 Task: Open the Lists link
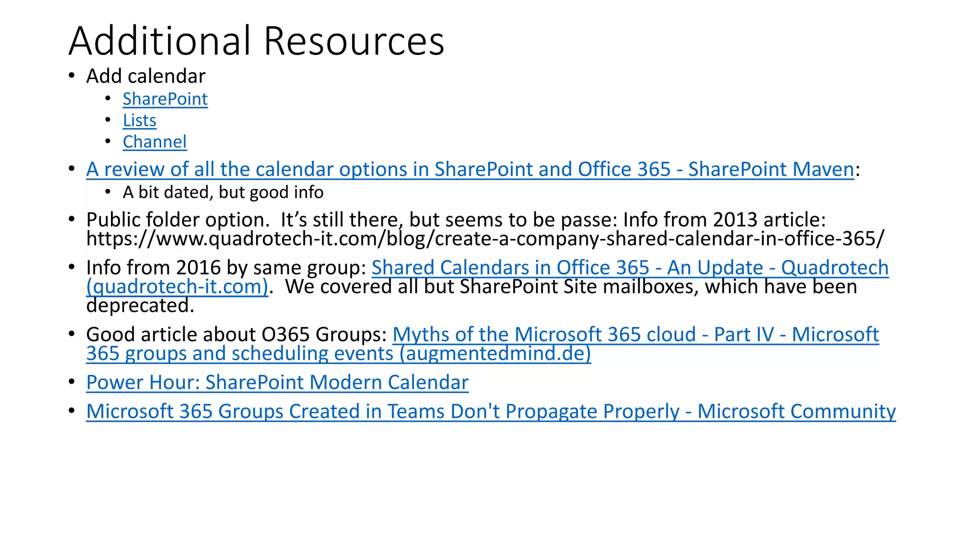(x=139, y=121)
